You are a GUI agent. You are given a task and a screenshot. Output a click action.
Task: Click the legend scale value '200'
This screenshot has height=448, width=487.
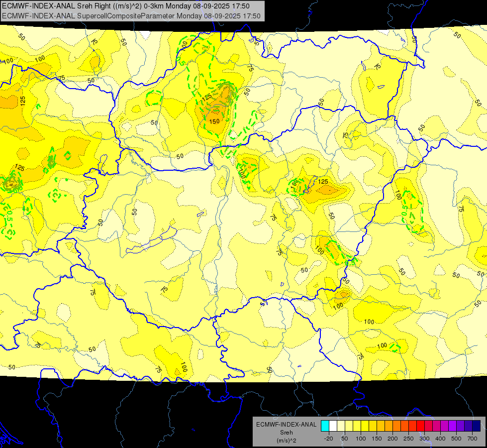click(x=392, y=439)
